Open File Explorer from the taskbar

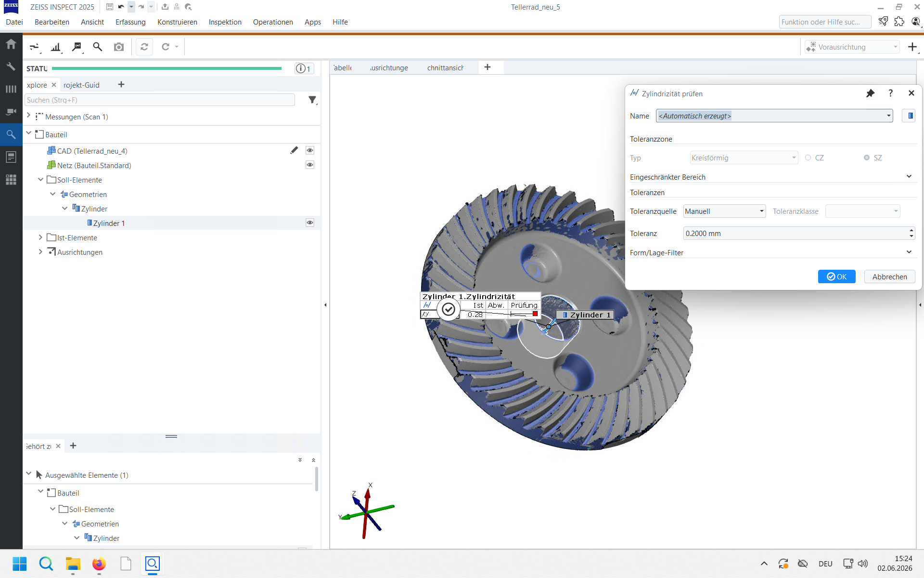pos(73,564)
